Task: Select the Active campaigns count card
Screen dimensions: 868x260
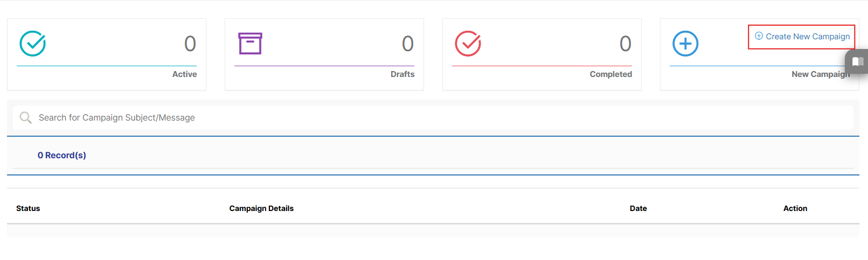Action: [x=107, y=54]
